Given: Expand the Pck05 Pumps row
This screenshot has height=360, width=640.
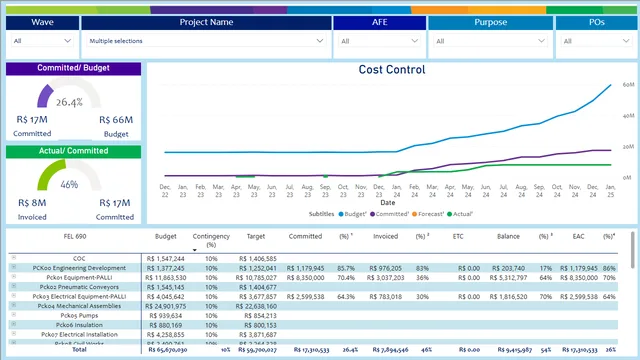Looking at the screenshot, I should tap(13, 315).
